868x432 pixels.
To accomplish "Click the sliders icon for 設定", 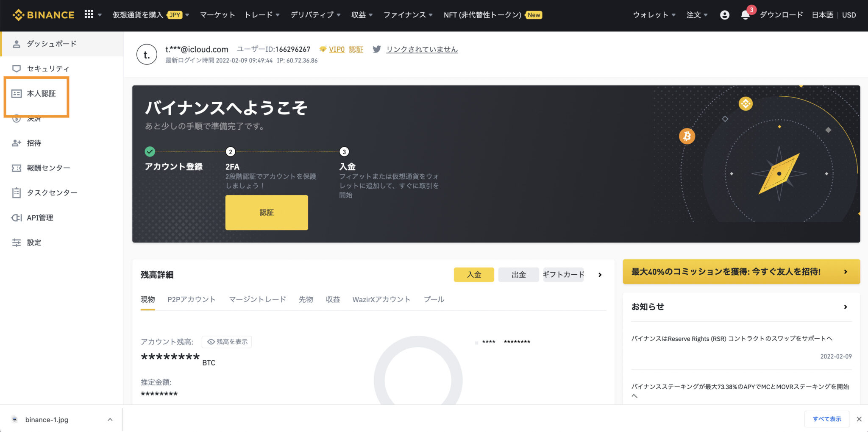I will (x=17, y=242).
